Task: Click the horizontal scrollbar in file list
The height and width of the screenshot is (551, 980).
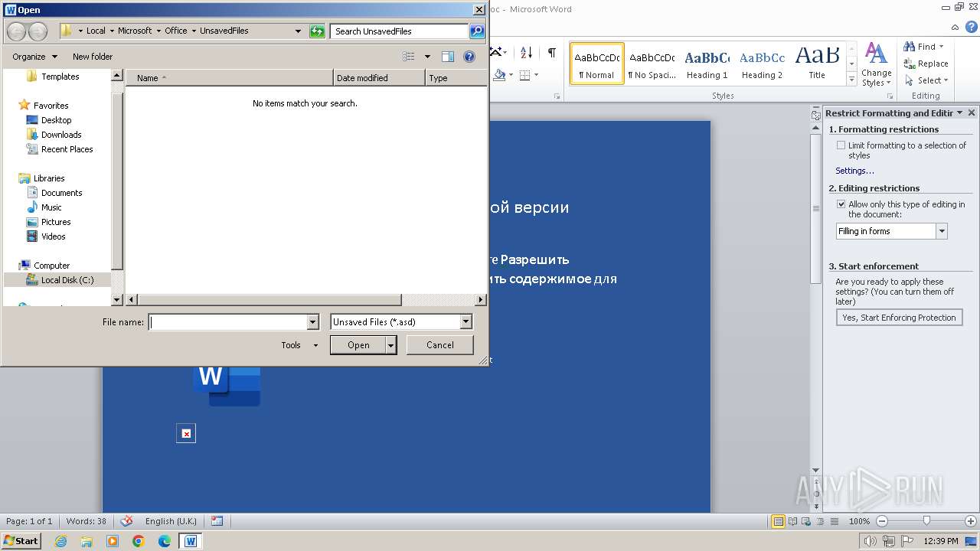Action: coord(269,300)
